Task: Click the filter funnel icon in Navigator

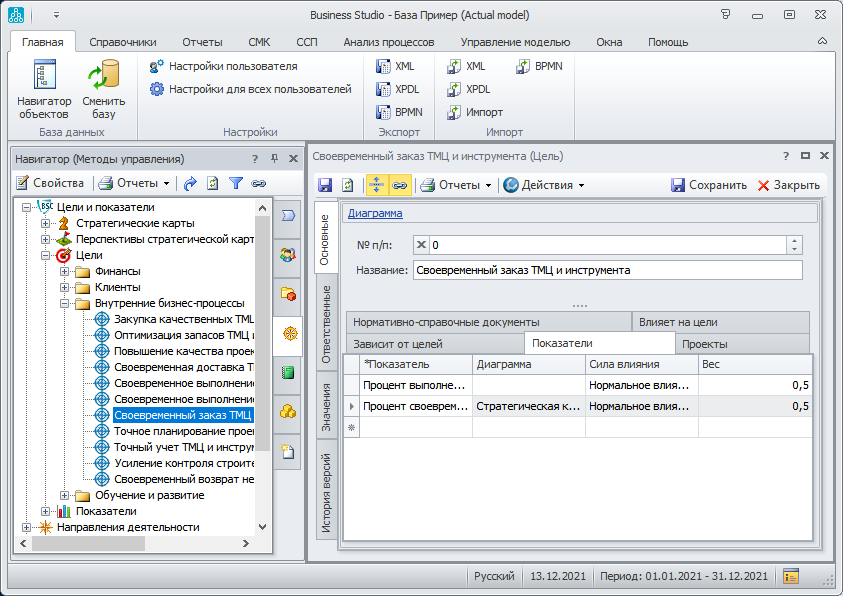Action: pos(236,184)
